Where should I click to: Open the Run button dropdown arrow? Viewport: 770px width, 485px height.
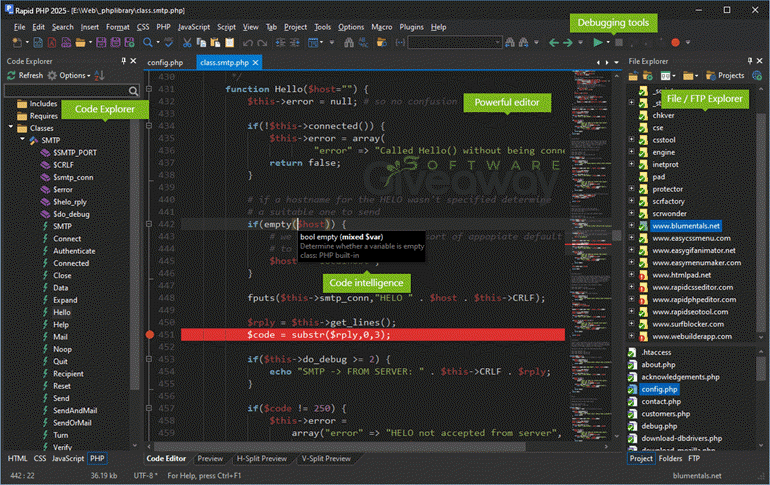click(x=608, y=43)
